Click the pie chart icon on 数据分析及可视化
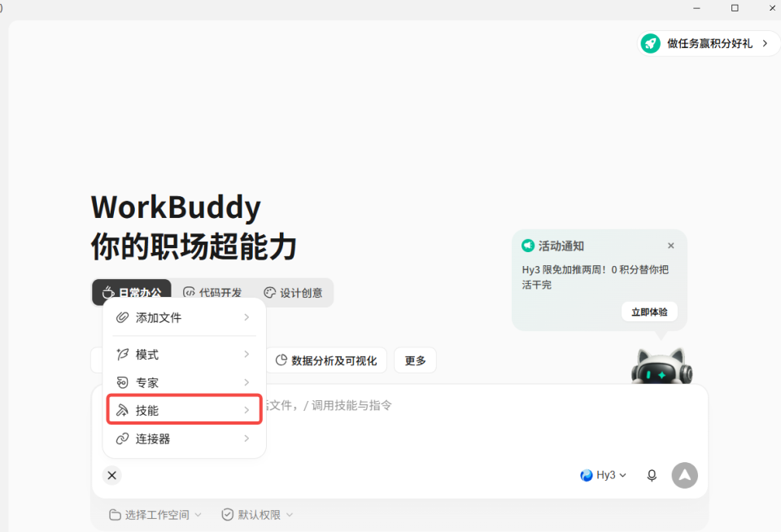The height and width of the screenshot is (532, 781). [281, 360]
